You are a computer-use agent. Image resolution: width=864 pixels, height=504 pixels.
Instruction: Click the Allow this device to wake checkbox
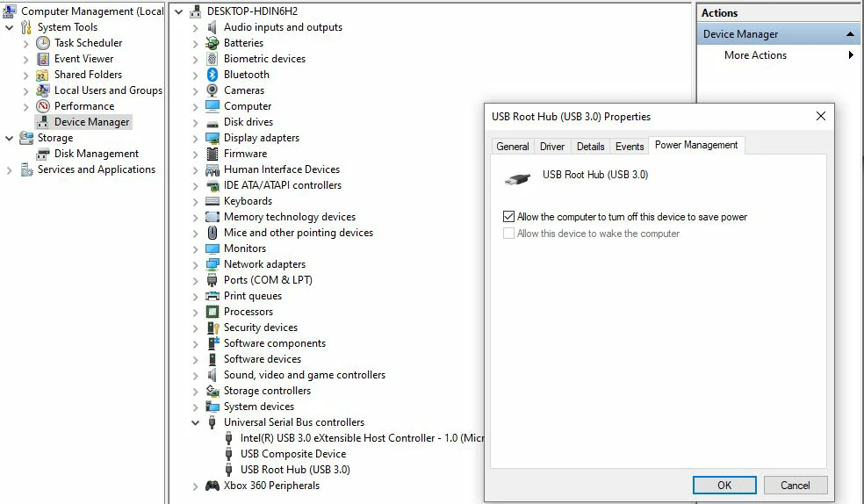[x=508, y=233]
